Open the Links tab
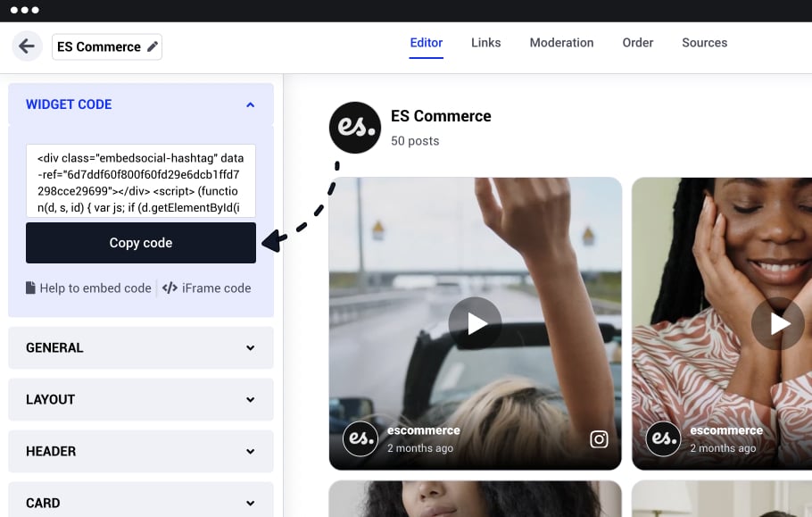 (x=485, y=43)
